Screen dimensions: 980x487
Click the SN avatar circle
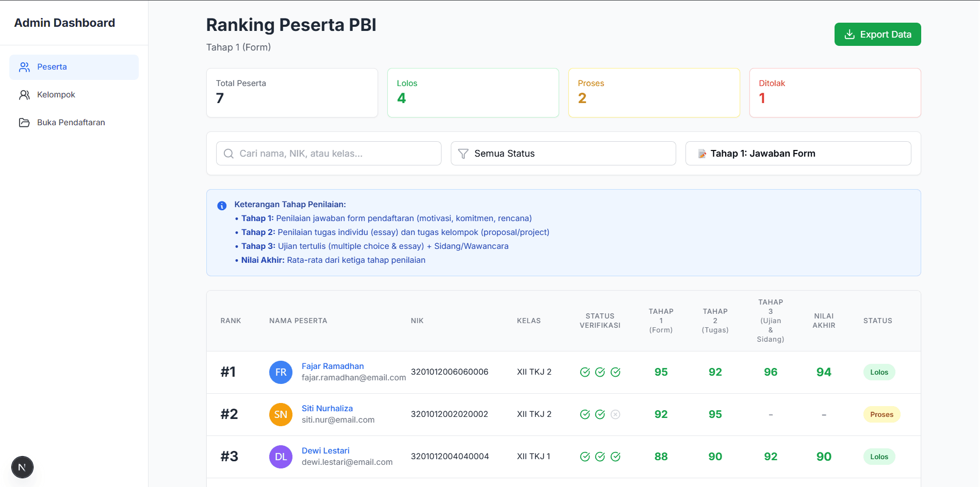[281, 414]
